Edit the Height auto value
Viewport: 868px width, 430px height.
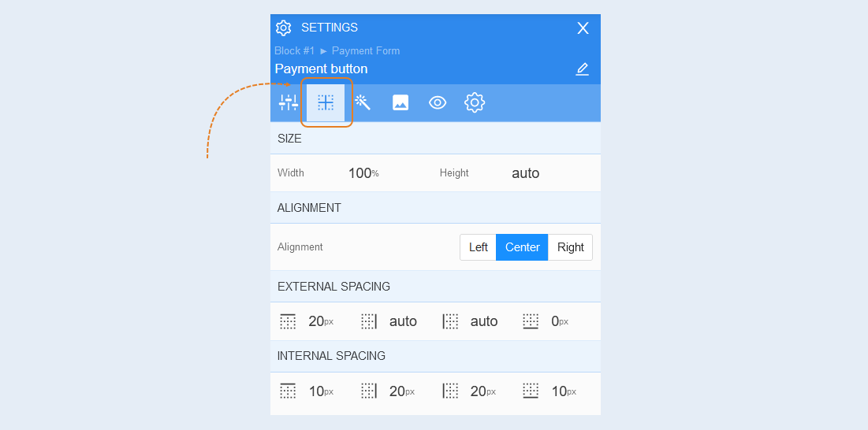click(525, 173)
